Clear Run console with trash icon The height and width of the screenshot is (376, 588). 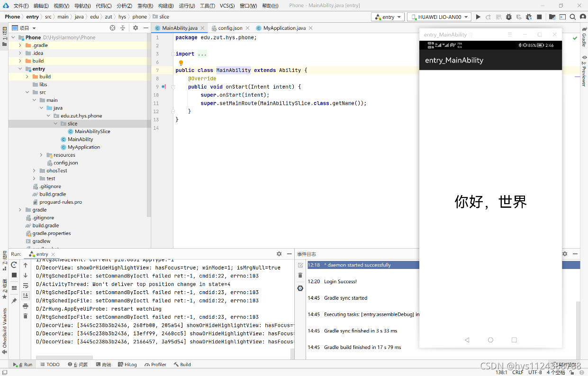[x=26, y=316]
